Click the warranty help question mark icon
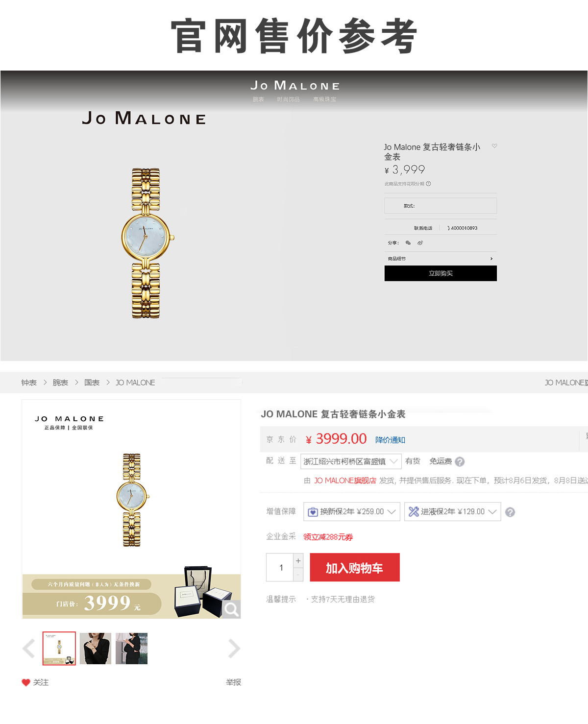588x724 pixels. 510,512
